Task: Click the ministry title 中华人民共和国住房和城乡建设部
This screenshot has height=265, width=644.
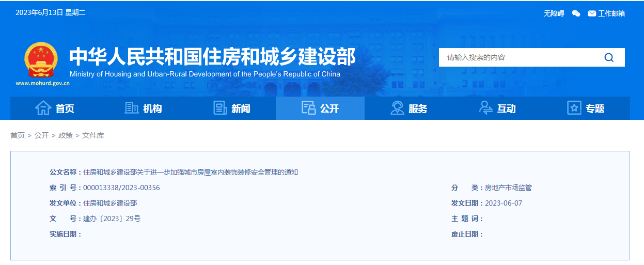Action: pos(213,56)
